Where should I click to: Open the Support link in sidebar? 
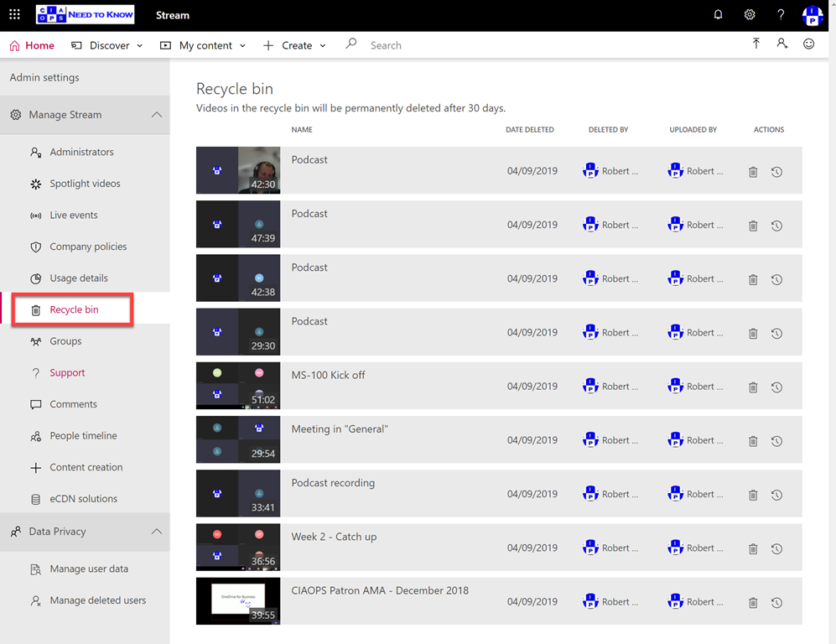(x=67, y=372)
